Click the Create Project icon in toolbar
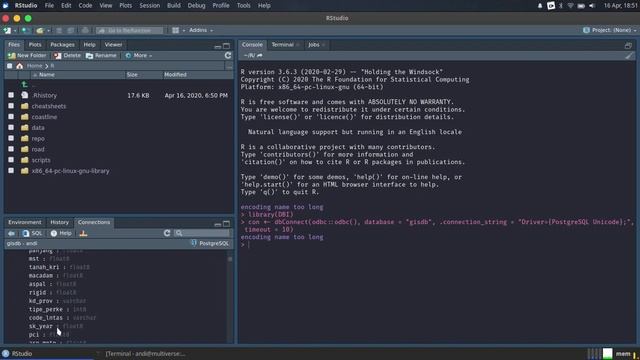The height and width of the screenshot is (360, 640). 25,30
